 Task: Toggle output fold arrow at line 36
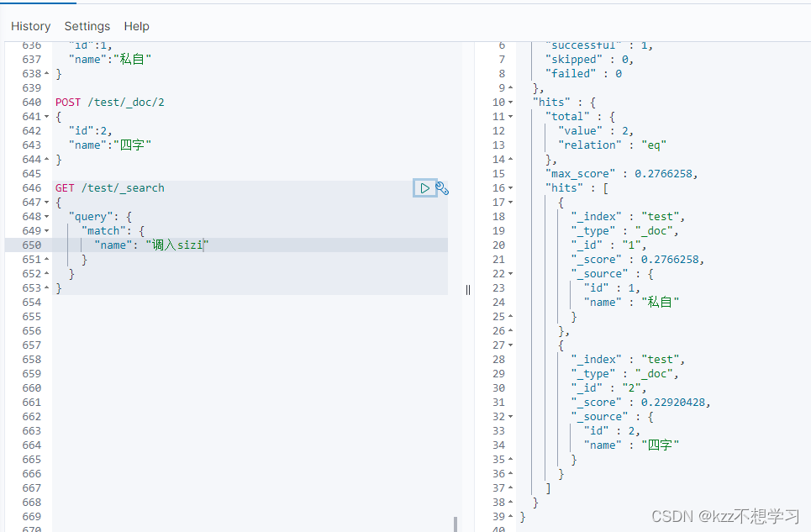point(510,474)
